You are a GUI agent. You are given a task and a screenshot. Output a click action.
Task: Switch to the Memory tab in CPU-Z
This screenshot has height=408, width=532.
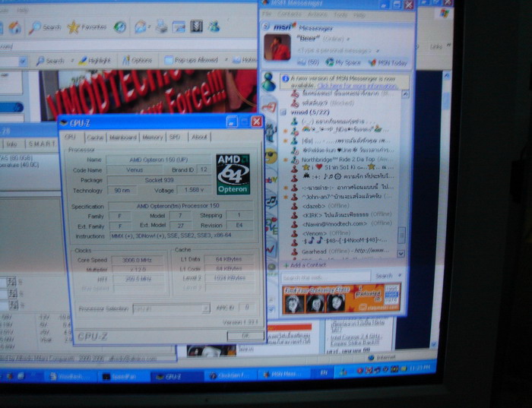(x=153, y=137)
